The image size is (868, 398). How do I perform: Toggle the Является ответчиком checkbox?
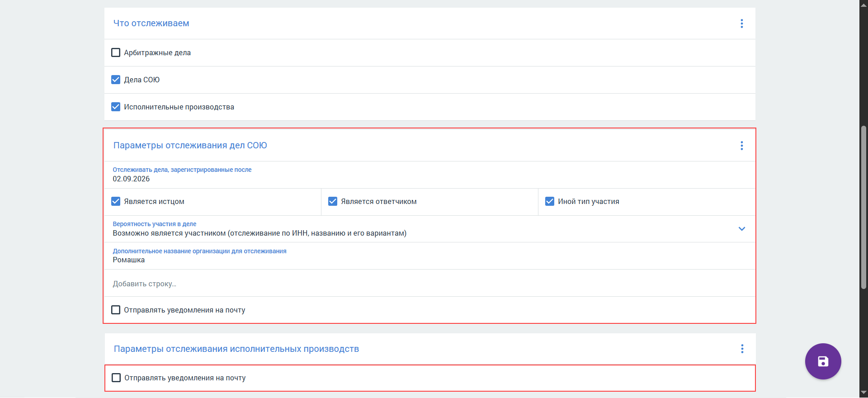click(x=333, y=201)
